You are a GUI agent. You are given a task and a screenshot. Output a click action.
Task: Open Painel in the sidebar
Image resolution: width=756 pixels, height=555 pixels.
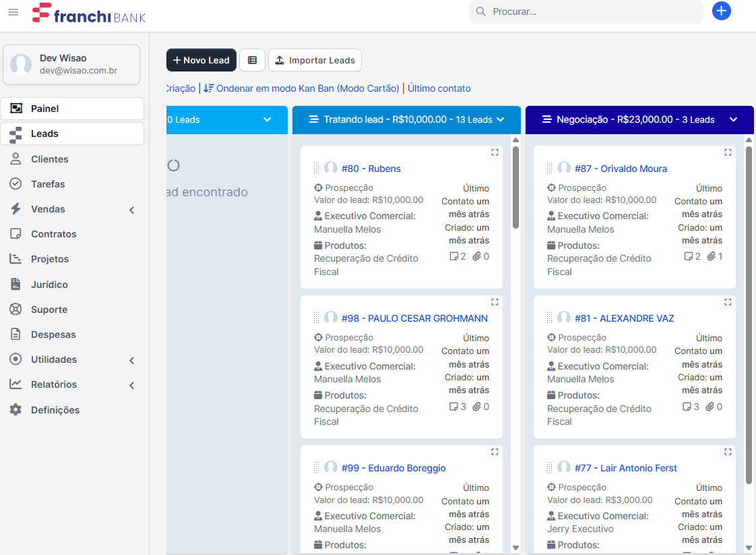[x=72, y=109]
